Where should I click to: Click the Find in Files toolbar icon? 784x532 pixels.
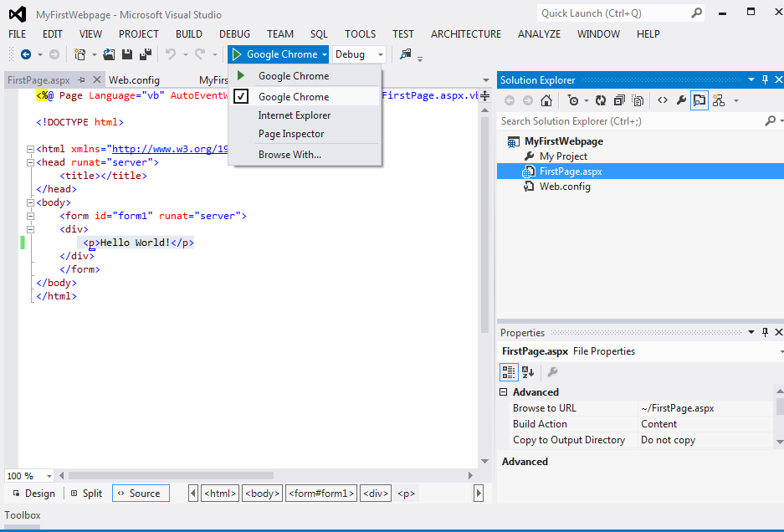click(x=406, y=54)
